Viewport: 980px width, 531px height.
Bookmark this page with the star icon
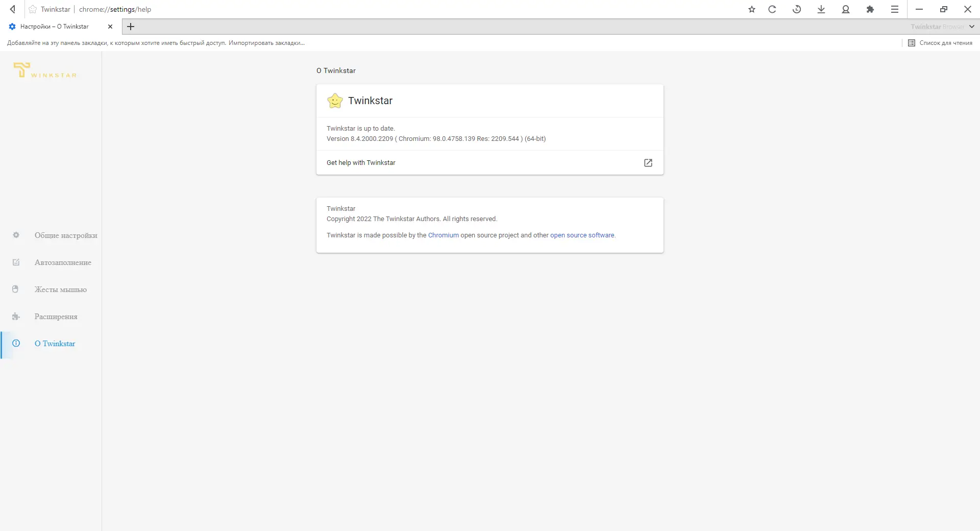click(x=752, y=9)
